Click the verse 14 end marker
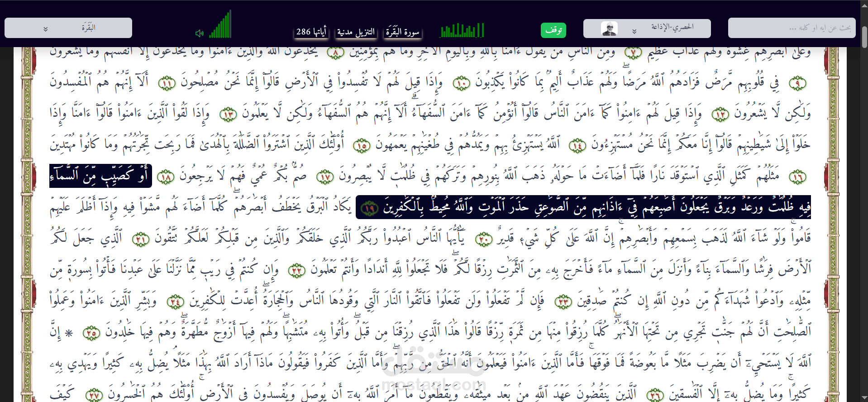This screenshot has width=868, height=402. click(577, 146)
